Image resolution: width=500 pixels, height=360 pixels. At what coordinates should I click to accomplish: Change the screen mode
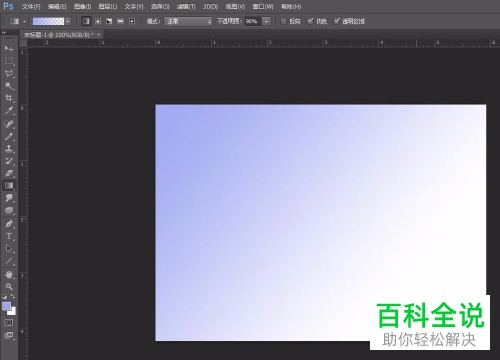9,335
